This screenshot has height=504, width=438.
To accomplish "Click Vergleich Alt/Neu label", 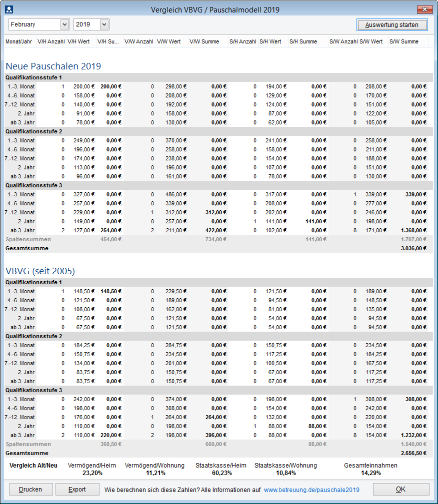I will pos(33,466).
